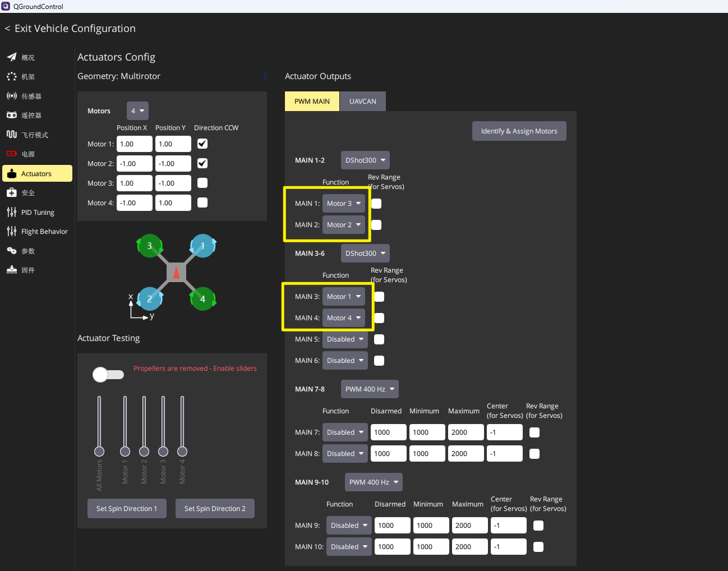Open MAIN 7-8 PWM 400 Hz dropdown
Image resolution: width=728 pixels, height=571 pixels.
tap(370, 389)
